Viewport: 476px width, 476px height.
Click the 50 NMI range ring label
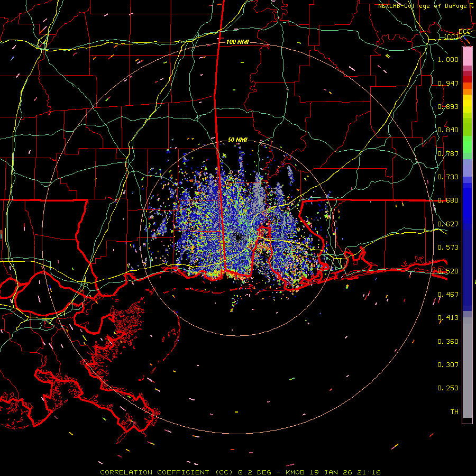pyautogui.click(x=237, y=140)
